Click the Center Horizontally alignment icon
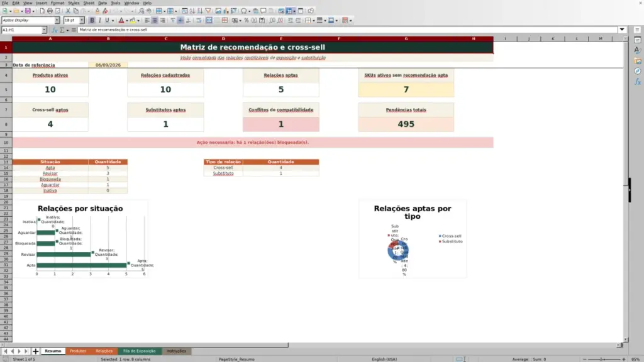The width and height of the screenshot is (644, 362). click(155, 21)
